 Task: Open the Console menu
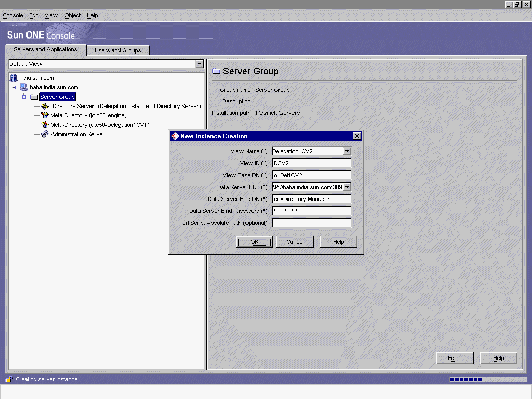[13, 15]
